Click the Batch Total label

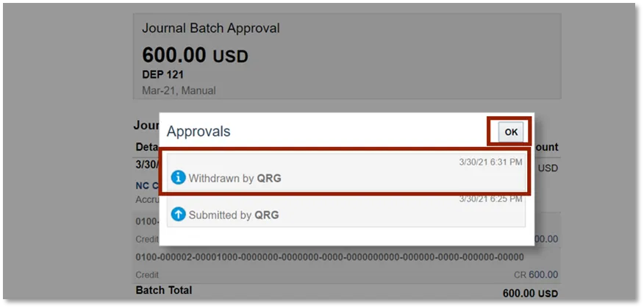click(x=164, y=290)
